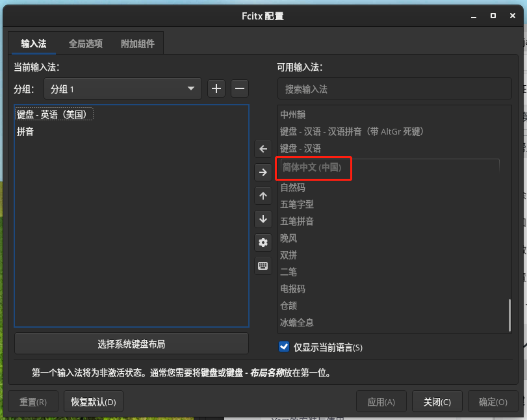Select 双拼 input method
527x420 pixels.
pos(393,255)
